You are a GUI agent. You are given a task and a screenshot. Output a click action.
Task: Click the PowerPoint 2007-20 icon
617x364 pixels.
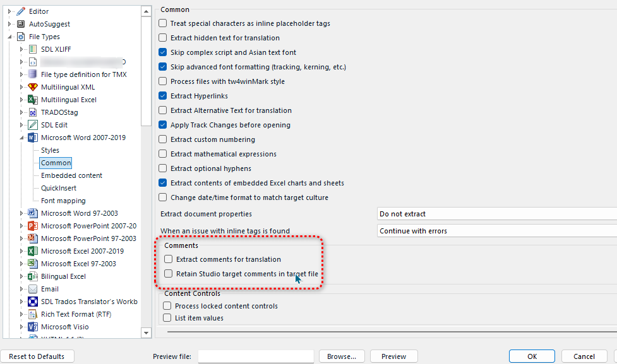click(x=33, y=226)
